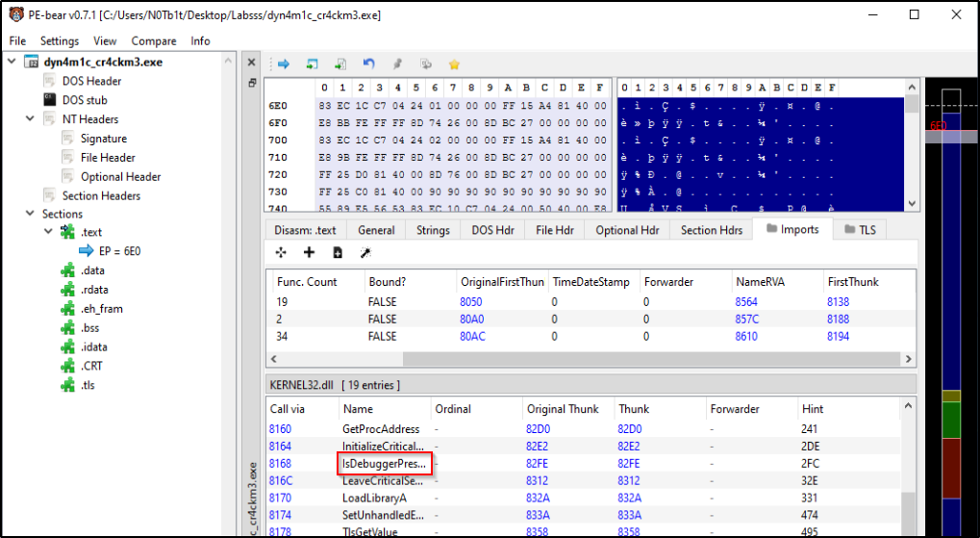Click the red block in section map
The image size is (980, 538).
click(x=950, y=469)
